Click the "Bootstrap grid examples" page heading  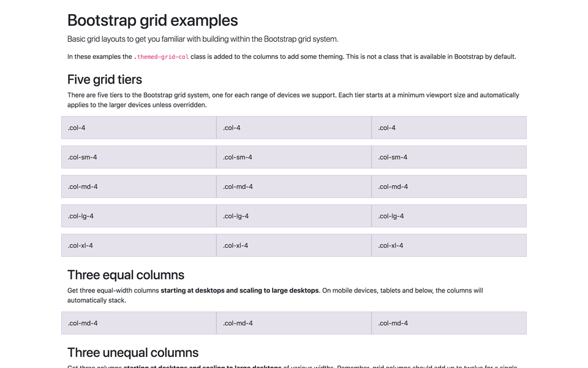153,20
